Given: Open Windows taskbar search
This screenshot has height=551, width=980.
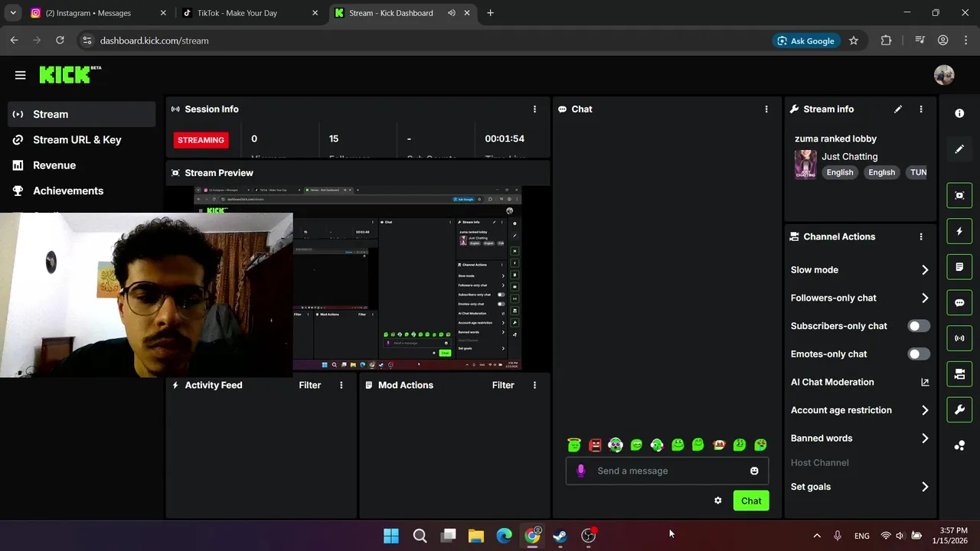Looking at the screenshot, I should 420,536.
